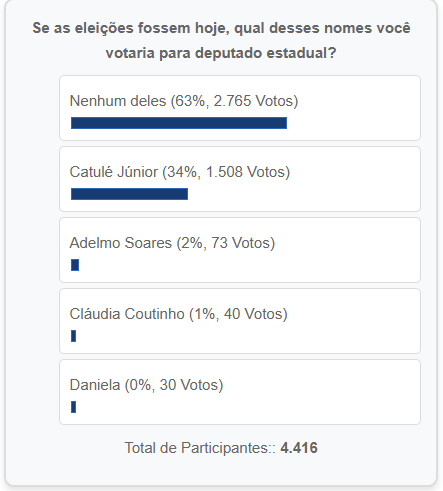Click the 4.416 total participants number
The image size is (443, 491).
pyautogui.click(x=299, y=448)
